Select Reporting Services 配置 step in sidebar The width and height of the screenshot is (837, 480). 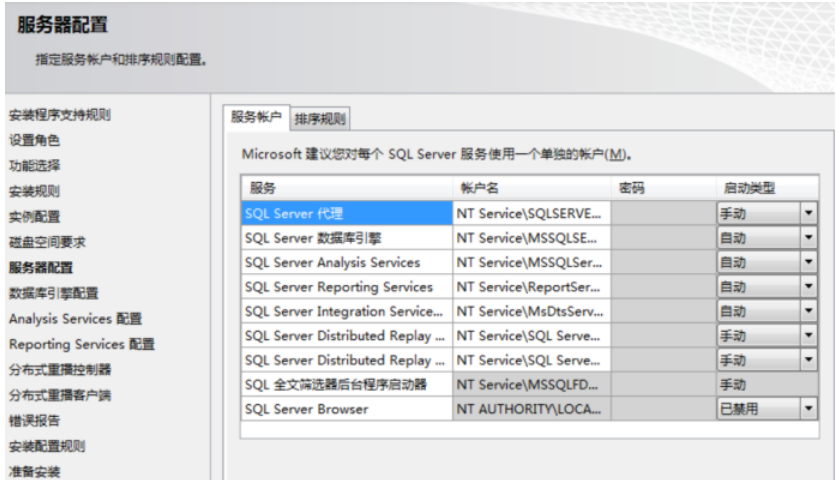[x=82, y=344]
